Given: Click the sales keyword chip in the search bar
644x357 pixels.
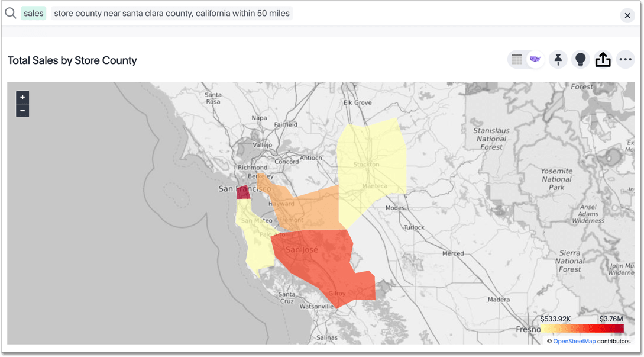Looking at the screenshot, I should 33,12.
